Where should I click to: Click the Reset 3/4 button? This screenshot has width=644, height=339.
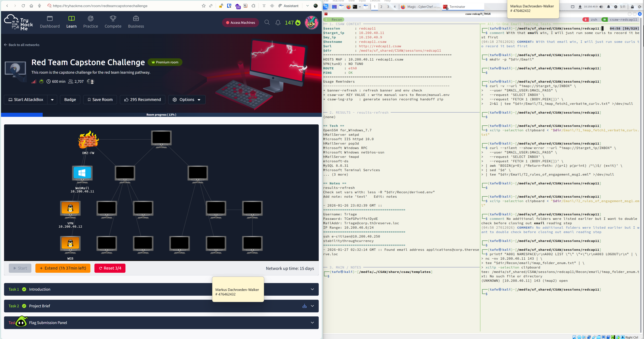click(x=110, y=268)
